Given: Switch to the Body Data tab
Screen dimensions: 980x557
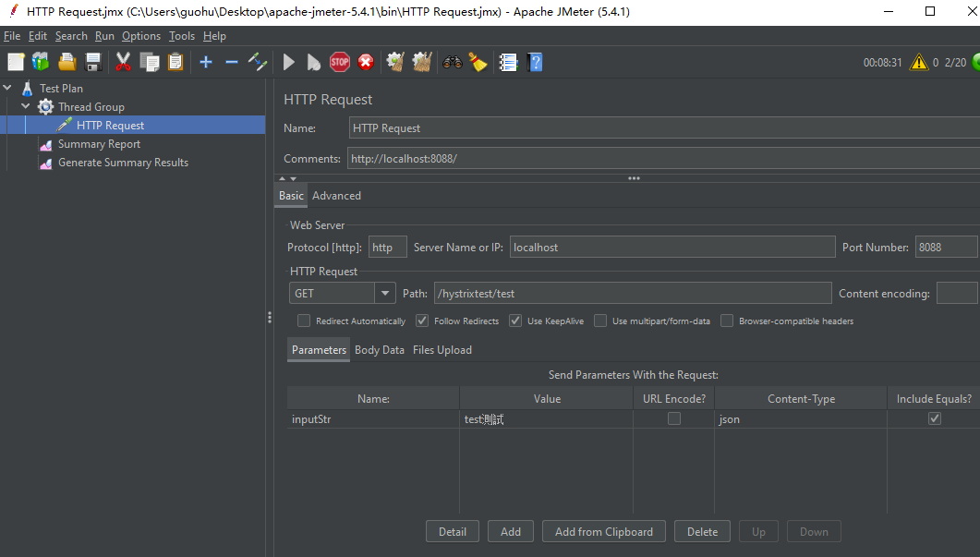Looking at the screenshot, I should click(x=380, y=350).
